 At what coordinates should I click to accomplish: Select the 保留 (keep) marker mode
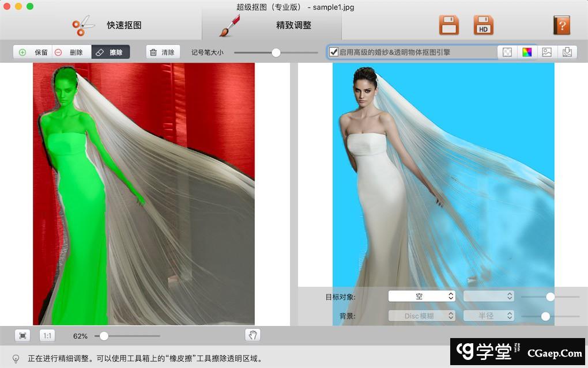click(x=33, y=52)
